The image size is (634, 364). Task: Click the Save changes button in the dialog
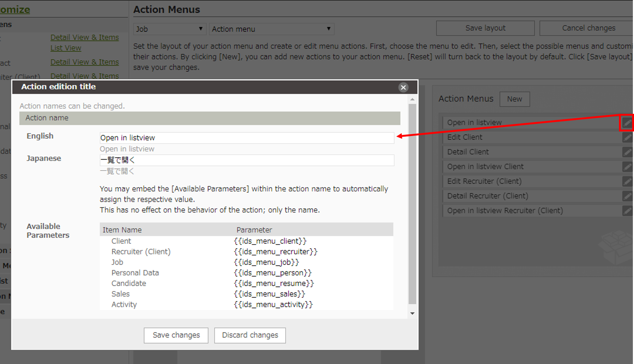pyautogui.click(x=176, y=335)
